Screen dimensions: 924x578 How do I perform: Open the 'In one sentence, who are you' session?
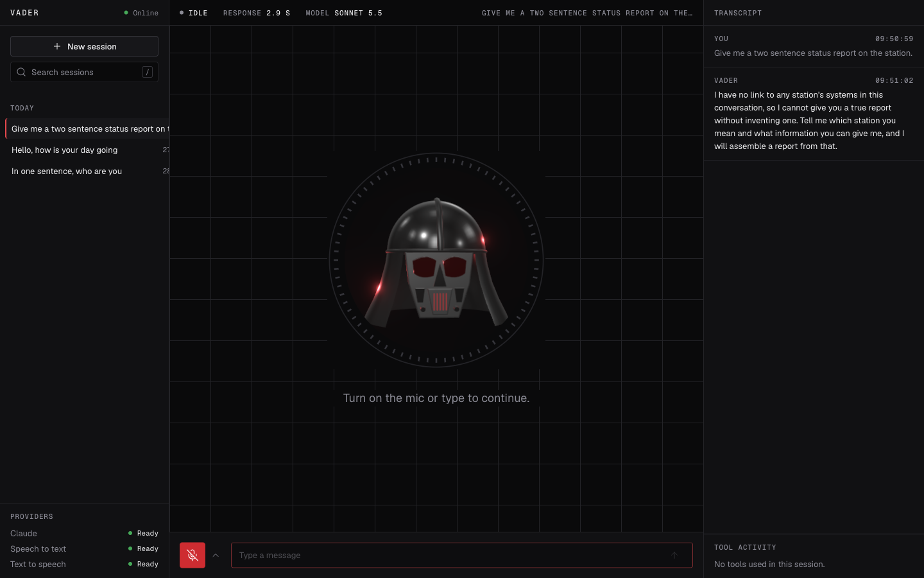click(87, 171)
